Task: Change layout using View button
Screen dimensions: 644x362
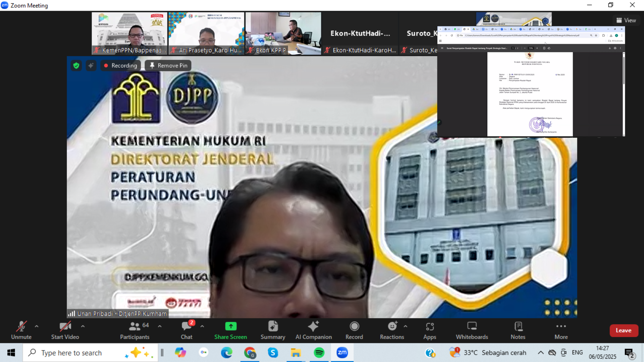Action: pyautogui.click(x=626, y=20)
